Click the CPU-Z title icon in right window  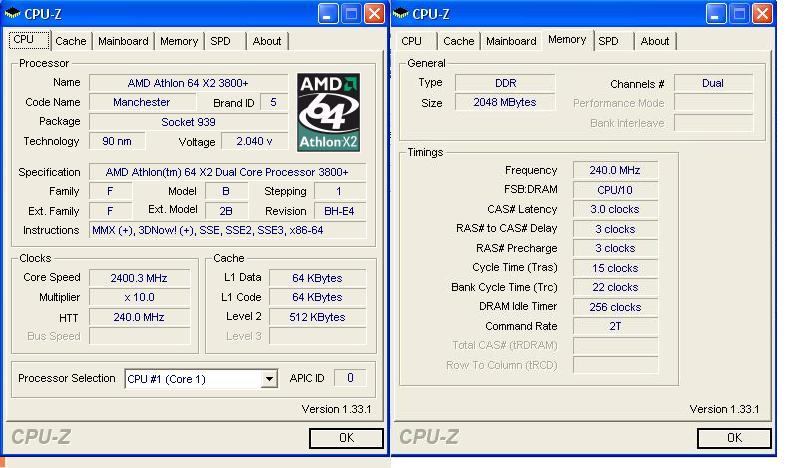[401, 13]
